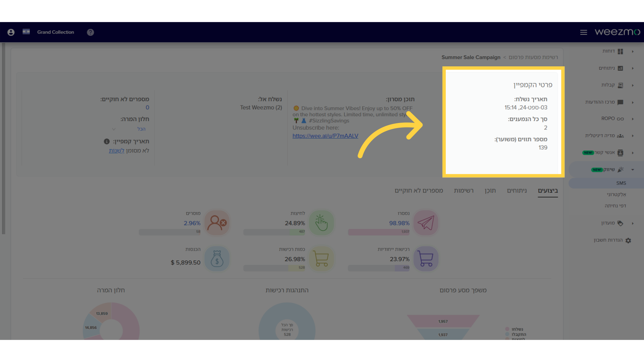Screen dimensions: 644x362
Task: Click the ניתוחים analytics chart icon
Action: 621,68
